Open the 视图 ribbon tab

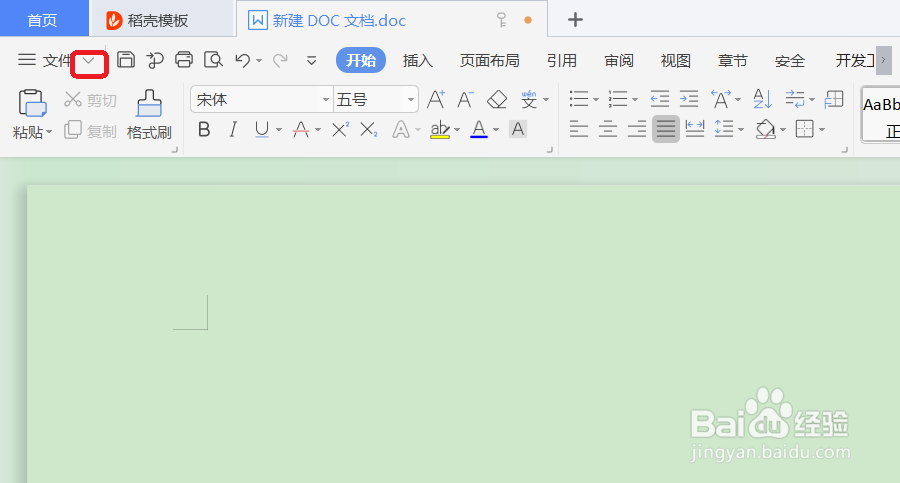(676, 60)
